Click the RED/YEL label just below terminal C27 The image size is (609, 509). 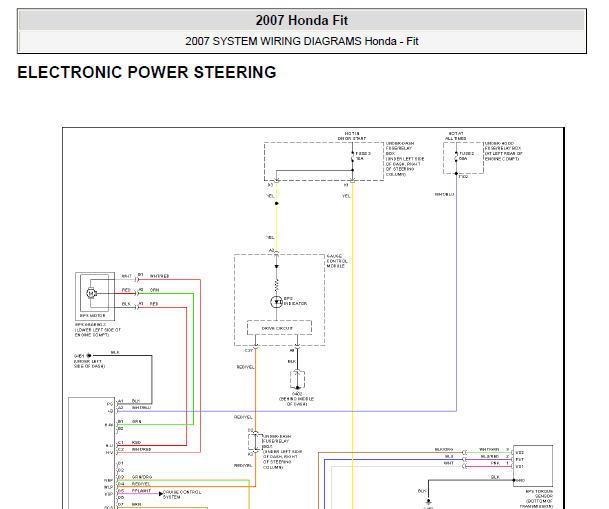[245, 367]
